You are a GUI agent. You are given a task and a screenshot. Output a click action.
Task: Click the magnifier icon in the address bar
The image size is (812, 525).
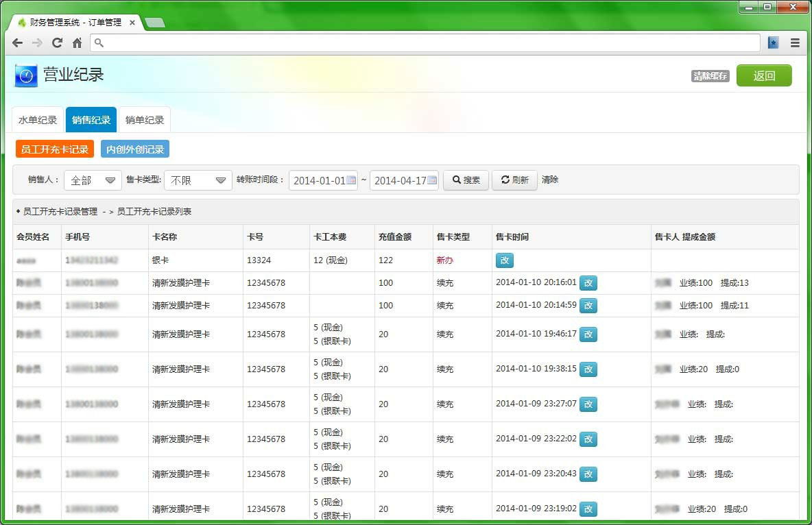[99, 43]
